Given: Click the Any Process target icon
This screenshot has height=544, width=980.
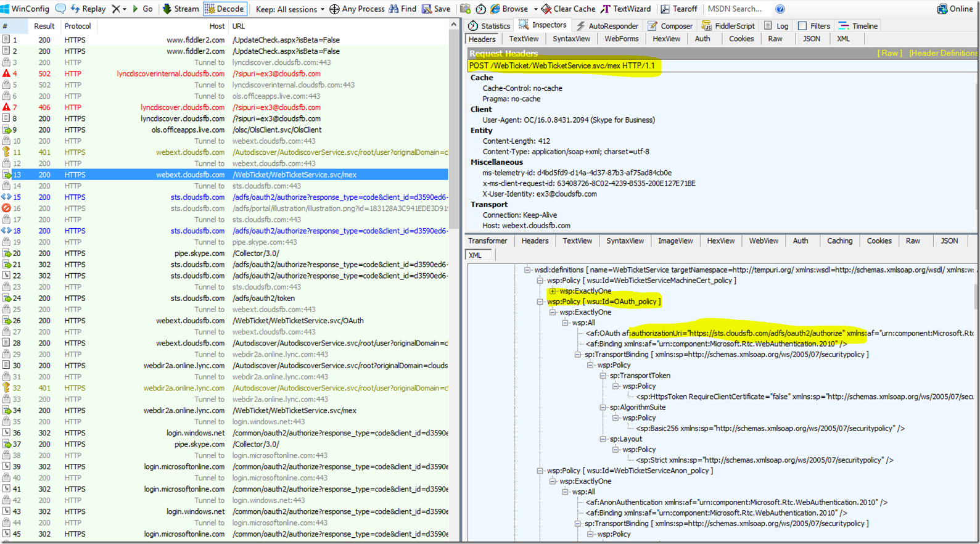Looking at the screenshot, I should 357,9.
